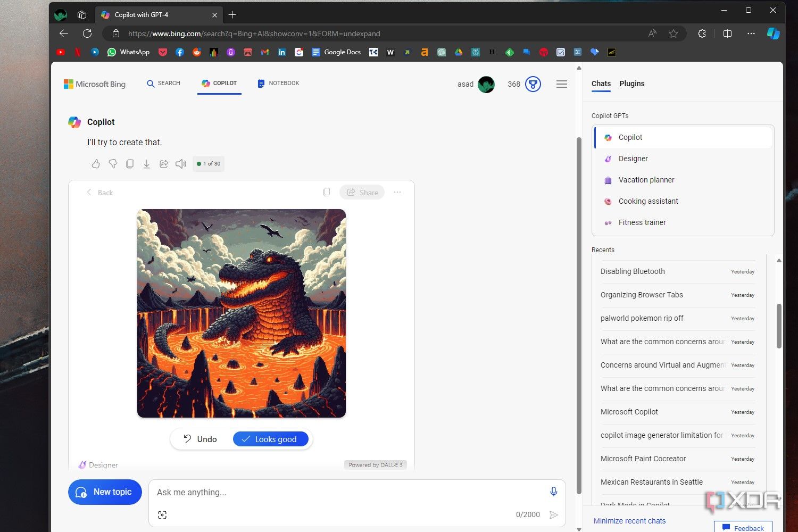Viewport: 798px width, 532px height.
Task: Open the asad account profile
Action: pyautogui.click(x=476, y=84)
